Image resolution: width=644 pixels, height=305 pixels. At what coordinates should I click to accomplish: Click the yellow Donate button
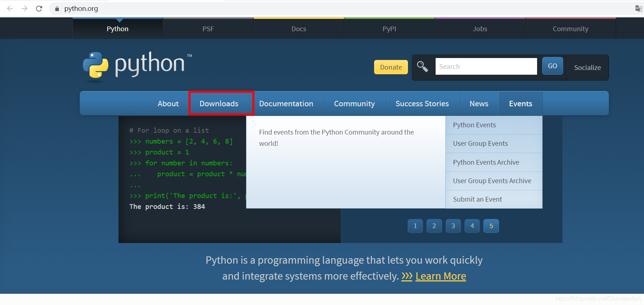point(391,67)
